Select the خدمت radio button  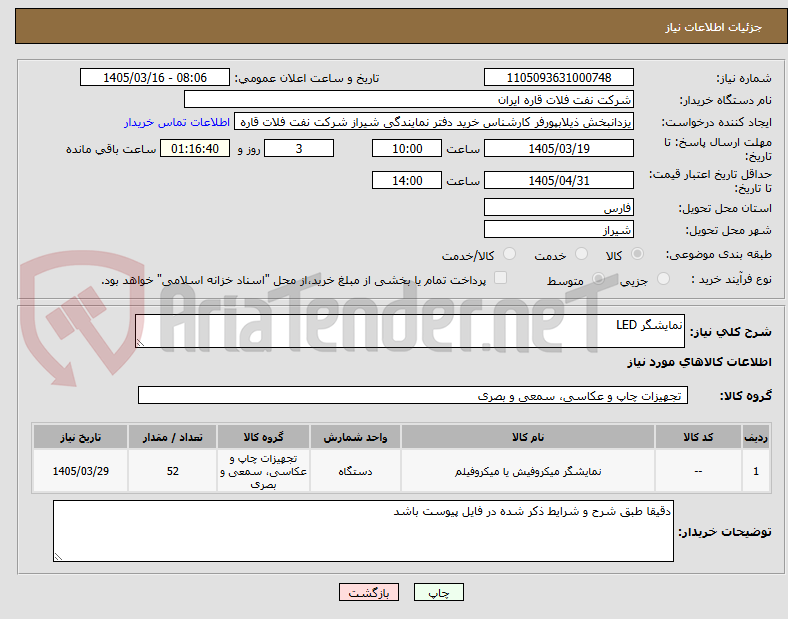pos(581,254)
